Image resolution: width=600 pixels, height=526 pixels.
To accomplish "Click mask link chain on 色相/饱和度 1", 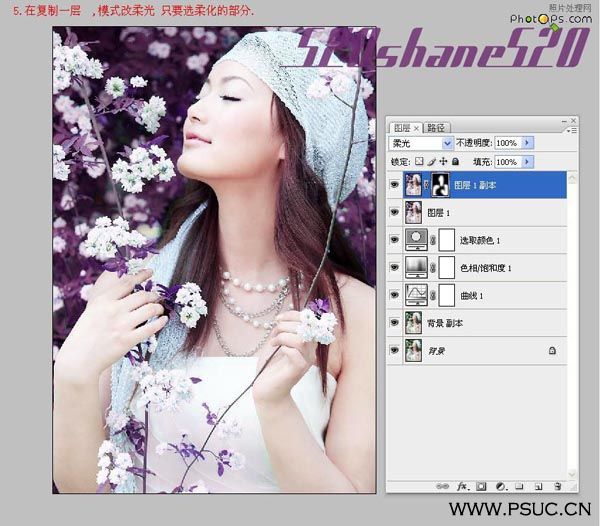I will [433, 268].
